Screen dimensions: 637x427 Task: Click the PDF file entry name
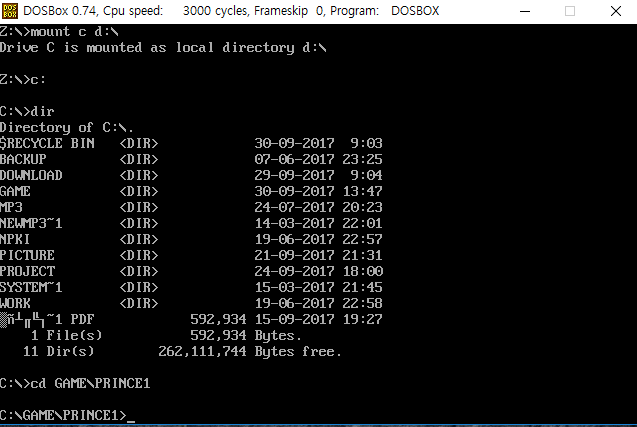coord(47,320)
